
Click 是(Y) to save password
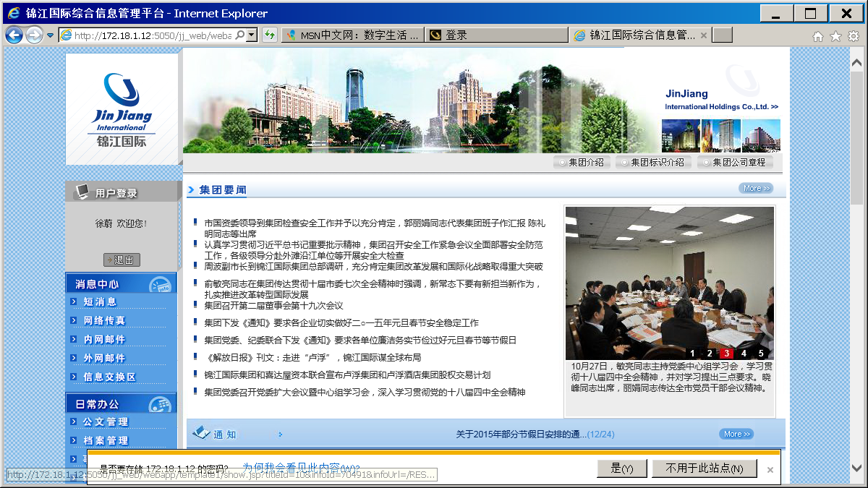[x=622, y=468]
